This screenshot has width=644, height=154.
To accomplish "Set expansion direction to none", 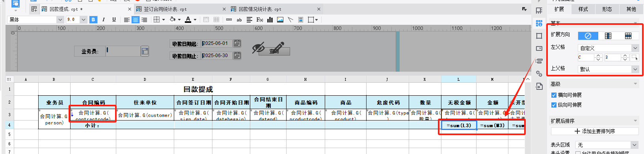I will [x=588, y=36].
